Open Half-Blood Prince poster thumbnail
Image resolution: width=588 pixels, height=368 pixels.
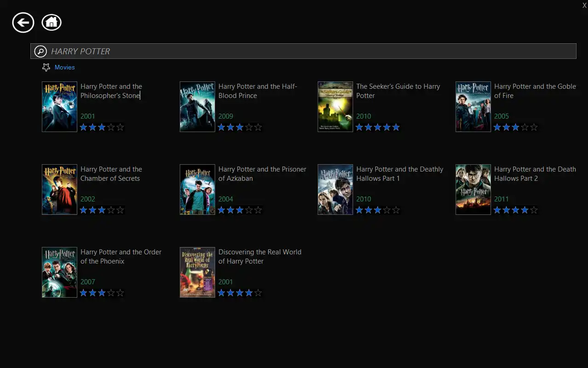coord(197,107)
